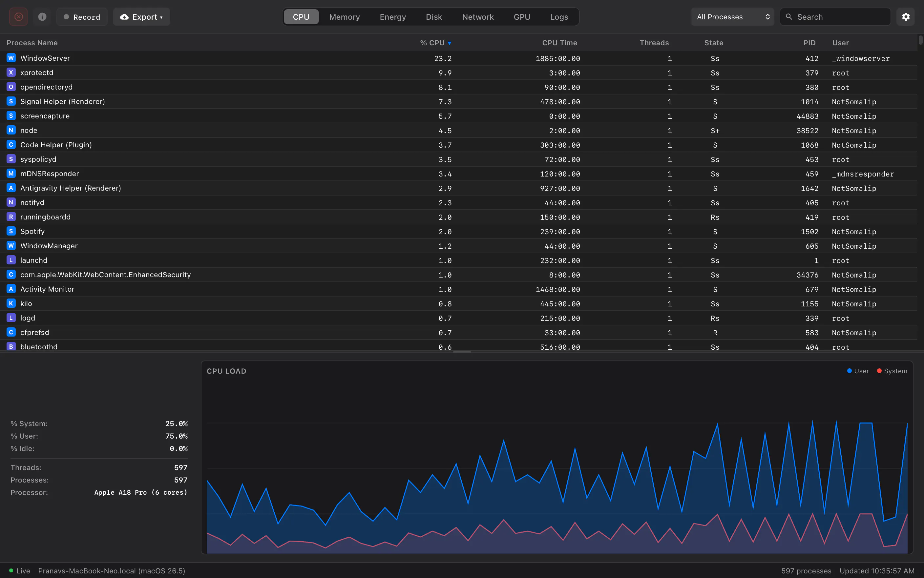Open the All Processes filter dropdown

point(732,17)
